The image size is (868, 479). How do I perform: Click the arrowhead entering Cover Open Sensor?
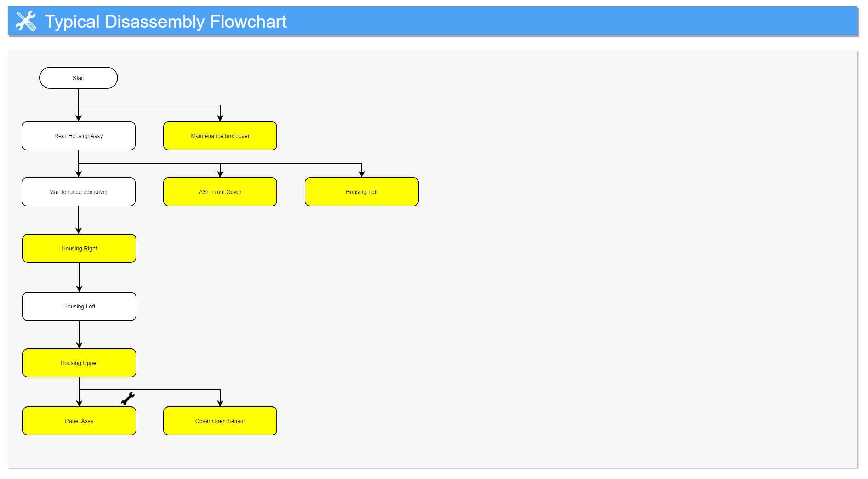click(x=220, y=404)
